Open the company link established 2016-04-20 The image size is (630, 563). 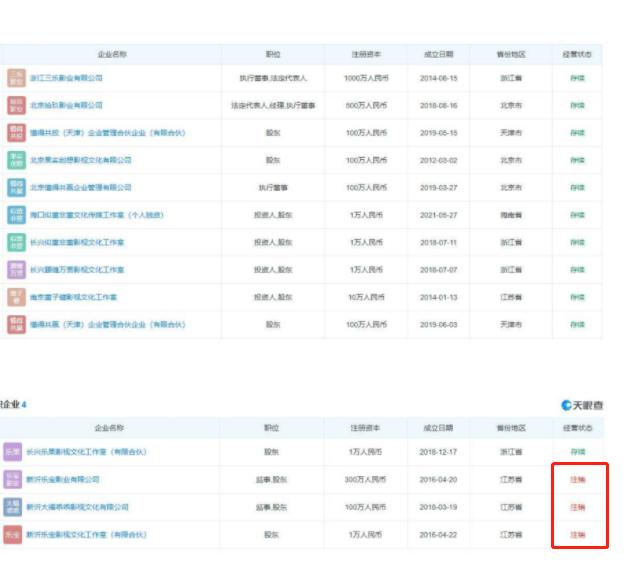pyautogui.click(x=63, y=480)
